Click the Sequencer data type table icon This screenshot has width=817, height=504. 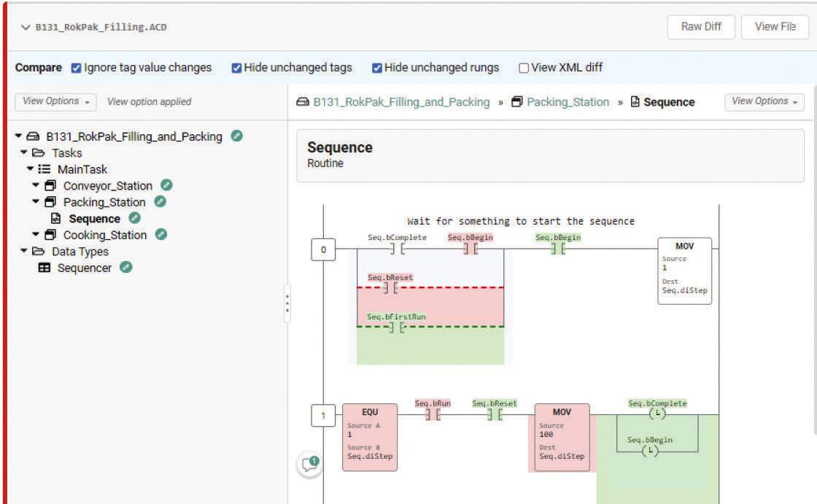pos(44,268)
